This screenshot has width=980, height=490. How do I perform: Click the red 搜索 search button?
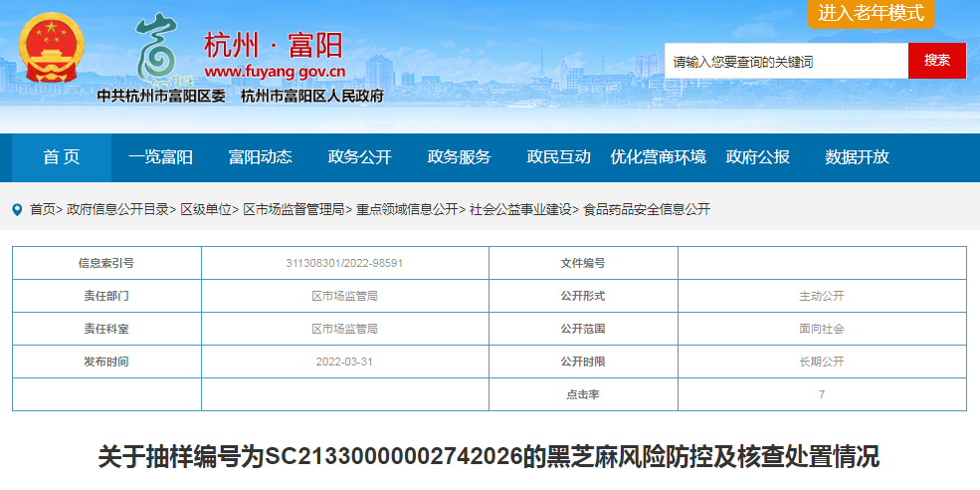(936, 61)
